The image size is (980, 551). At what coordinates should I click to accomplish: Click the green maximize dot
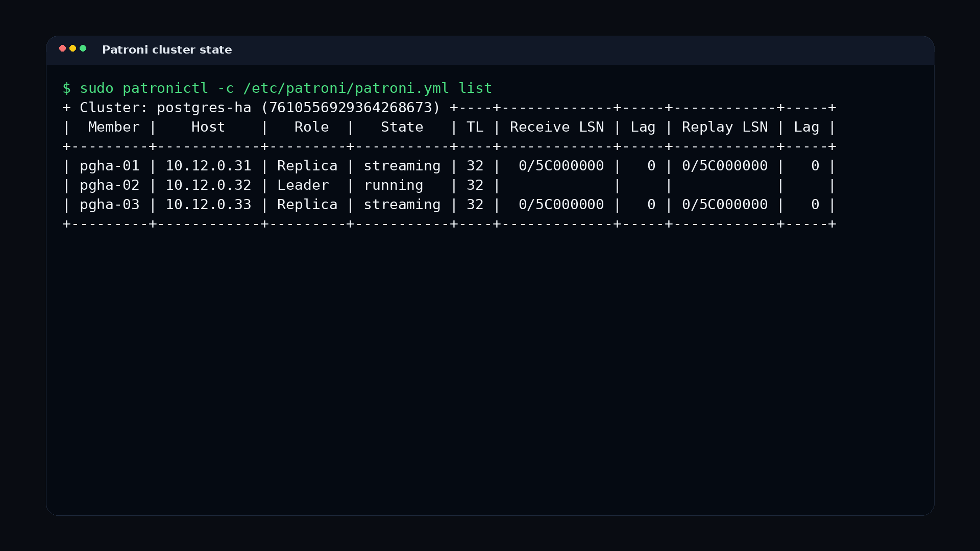point(83,48)
